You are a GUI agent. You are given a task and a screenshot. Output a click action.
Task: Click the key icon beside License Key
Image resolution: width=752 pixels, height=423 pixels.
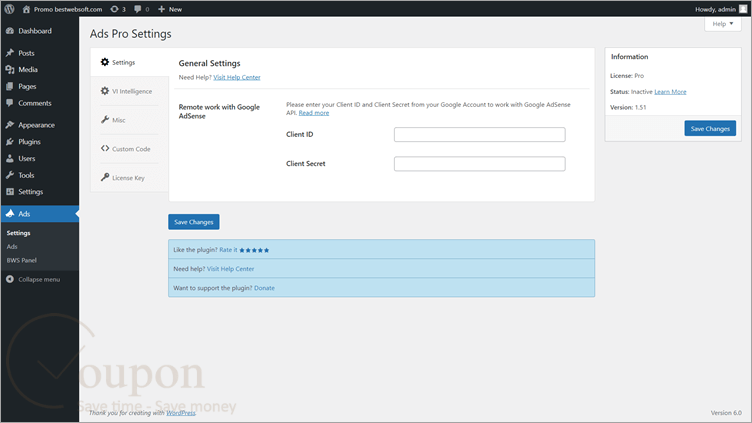coord(105,177)
